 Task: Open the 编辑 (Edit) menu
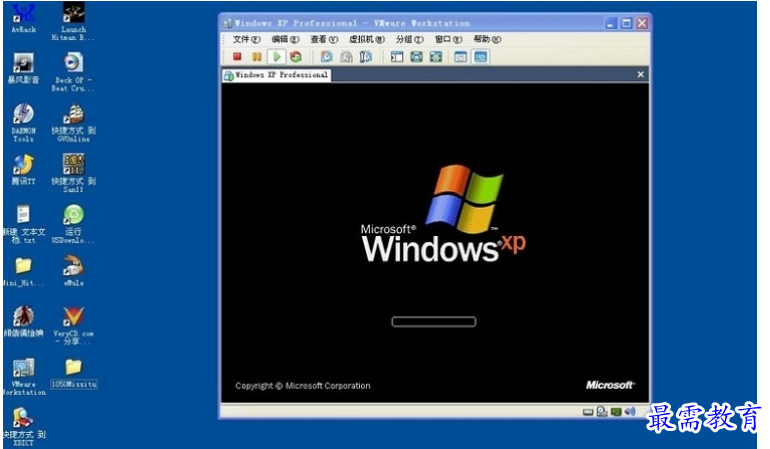click(x=285, y=39)
